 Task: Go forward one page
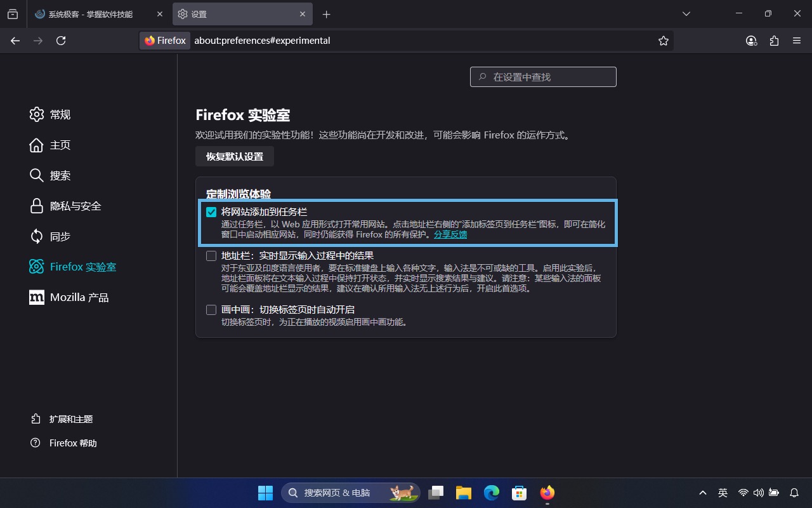(38, 41)
